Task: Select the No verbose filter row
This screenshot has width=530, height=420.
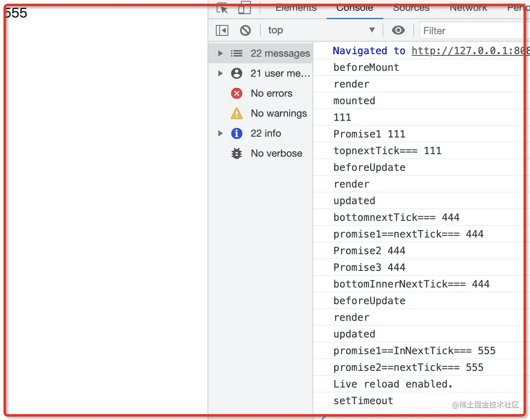Action: (x=261, y=153)
